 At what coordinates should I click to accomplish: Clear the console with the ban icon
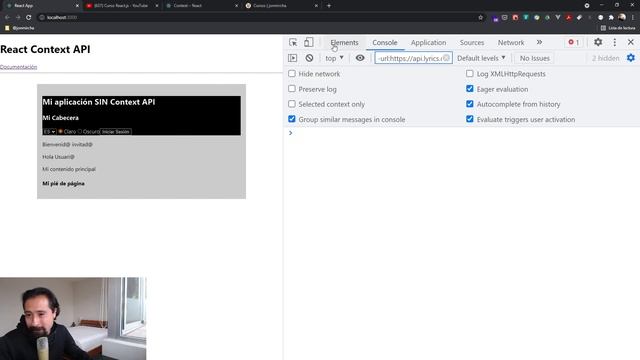(x=309, y=58)
